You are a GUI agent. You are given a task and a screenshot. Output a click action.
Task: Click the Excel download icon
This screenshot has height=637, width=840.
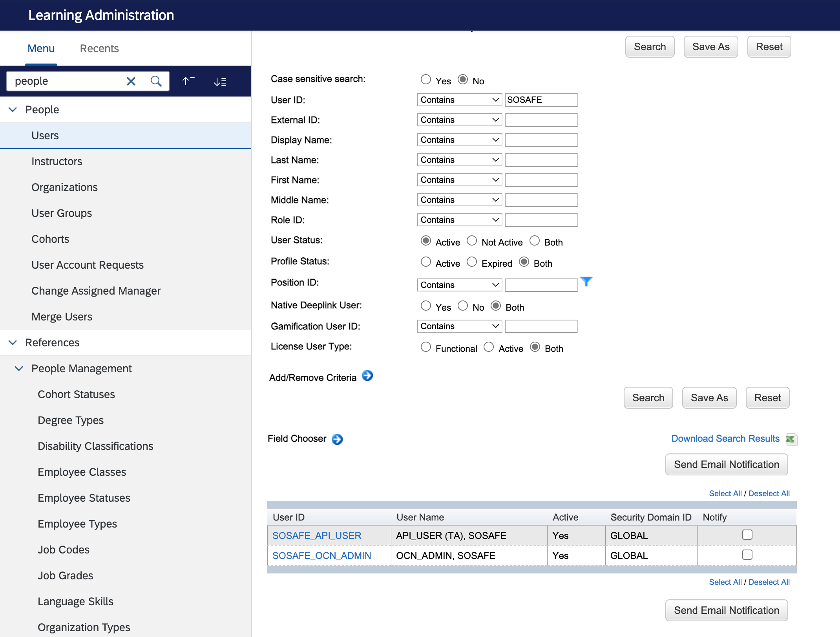coord(790,439)
